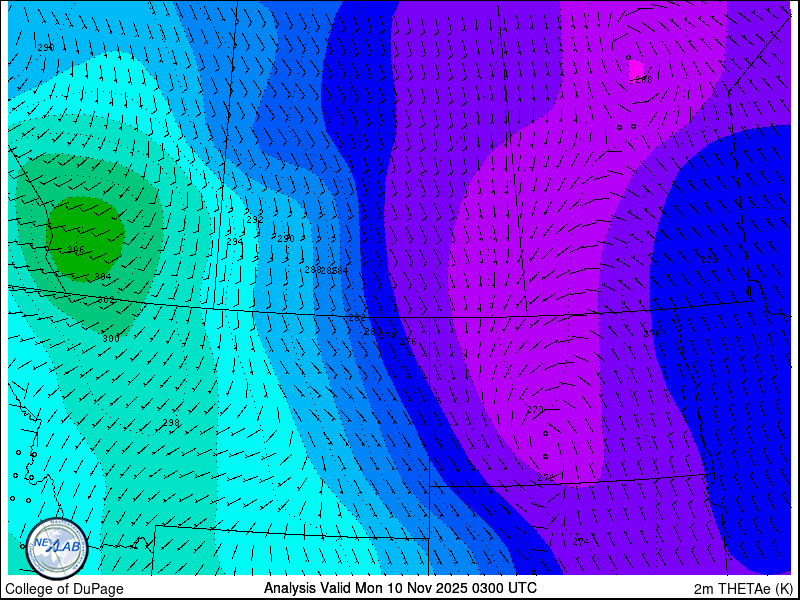Click the 268 contour label

click(x=644, y=80)
